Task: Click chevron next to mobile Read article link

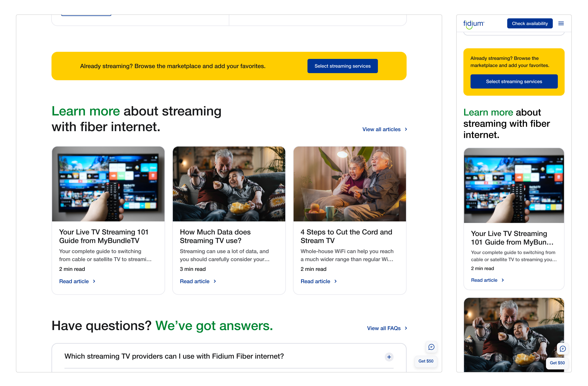Action: pos(502,280)
